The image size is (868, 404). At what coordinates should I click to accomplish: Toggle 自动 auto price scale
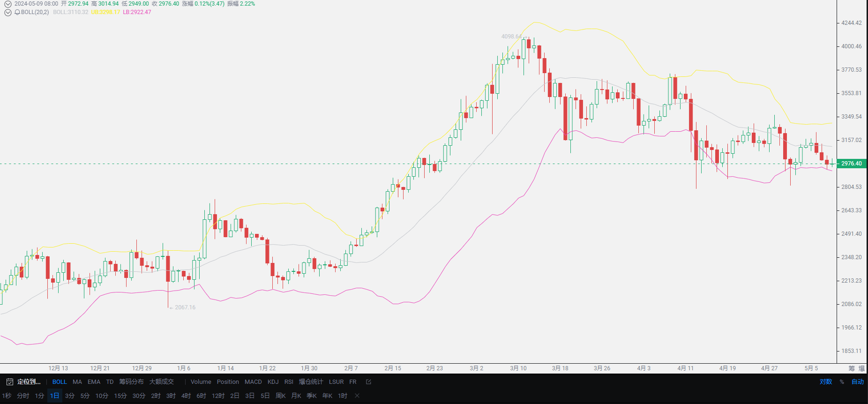(x=858, y=382)
